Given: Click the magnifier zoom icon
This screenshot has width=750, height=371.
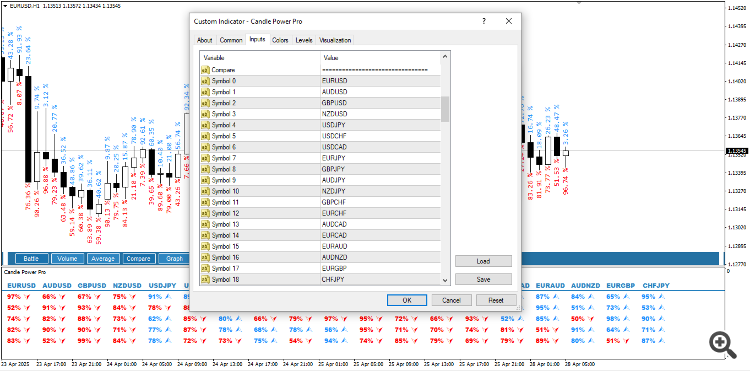Looking at the screenshot, I should [x=723, y=346].
